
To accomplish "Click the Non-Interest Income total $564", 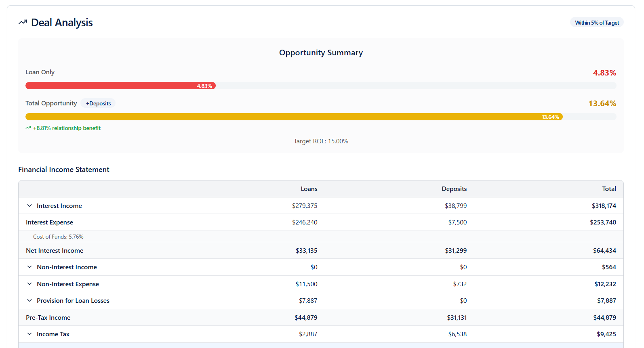I will 609,267.
